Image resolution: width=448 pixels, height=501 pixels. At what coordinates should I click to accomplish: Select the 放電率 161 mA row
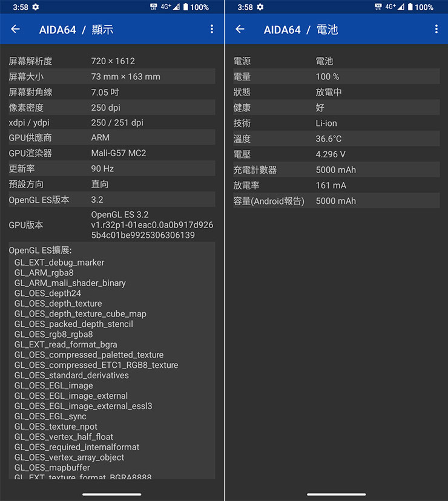(x=336, y=185)
